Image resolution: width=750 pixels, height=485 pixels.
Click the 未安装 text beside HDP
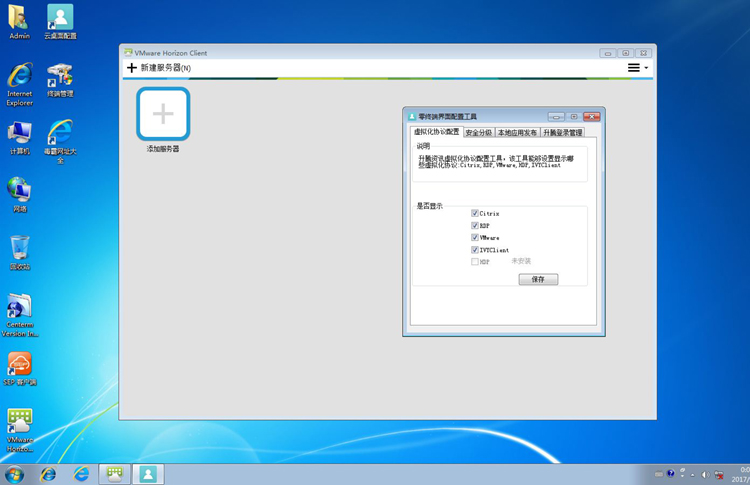tap(521, 261)
